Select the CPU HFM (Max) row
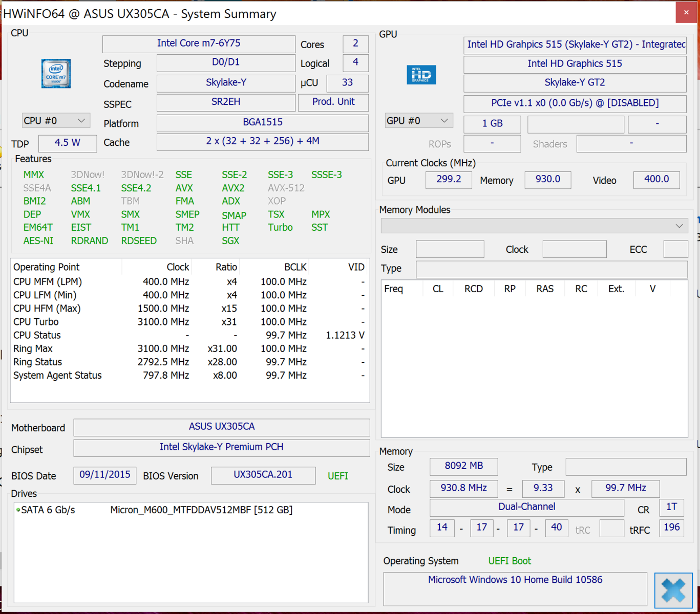The height and width of the screenshot is (614, 700). pos(189,309)
